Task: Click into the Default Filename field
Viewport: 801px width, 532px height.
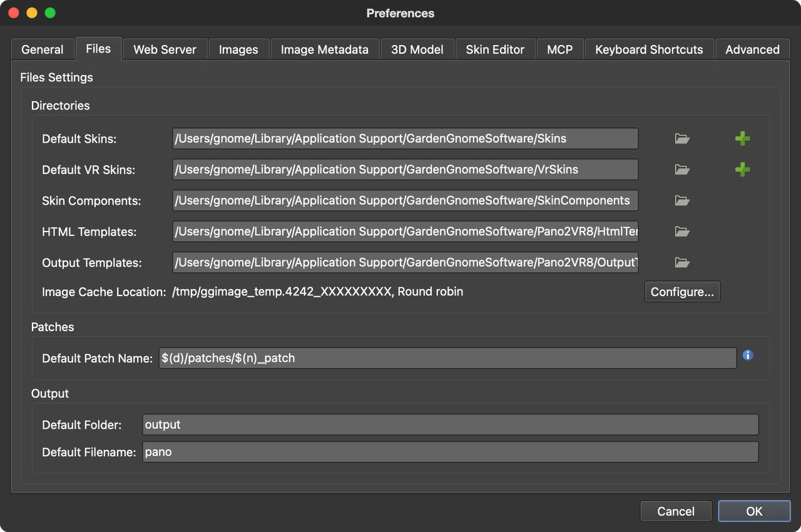Action: pyautogui.click(x=451, y=452)
